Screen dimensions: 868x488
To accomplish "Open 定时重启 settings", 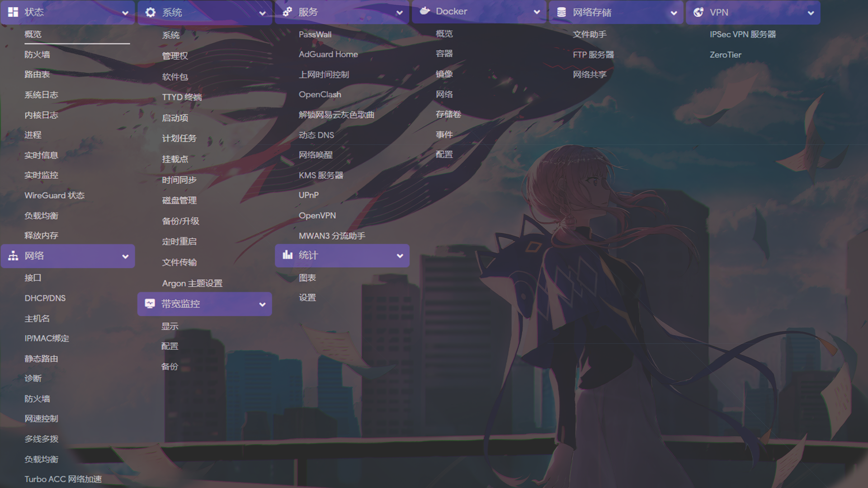I will [179, 242].
